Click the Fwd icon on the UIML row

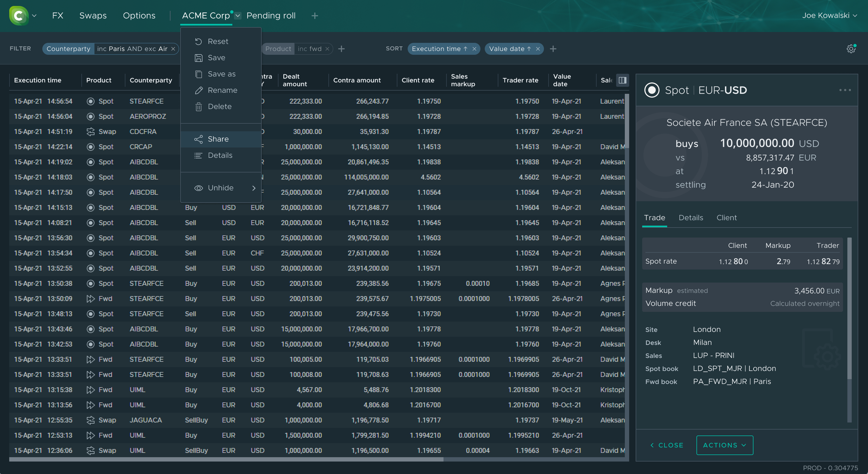(90, 390)
